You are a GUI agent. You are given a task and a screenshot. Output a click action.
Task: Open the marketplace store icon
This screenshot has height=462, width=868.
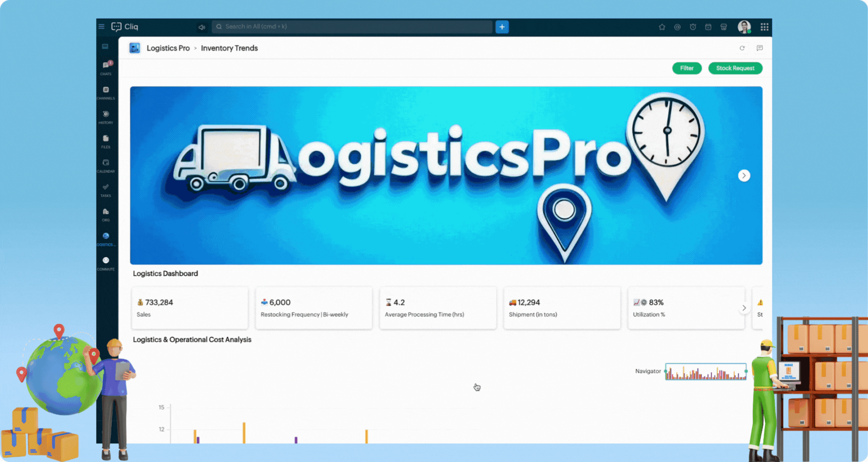tap(724, 27)
